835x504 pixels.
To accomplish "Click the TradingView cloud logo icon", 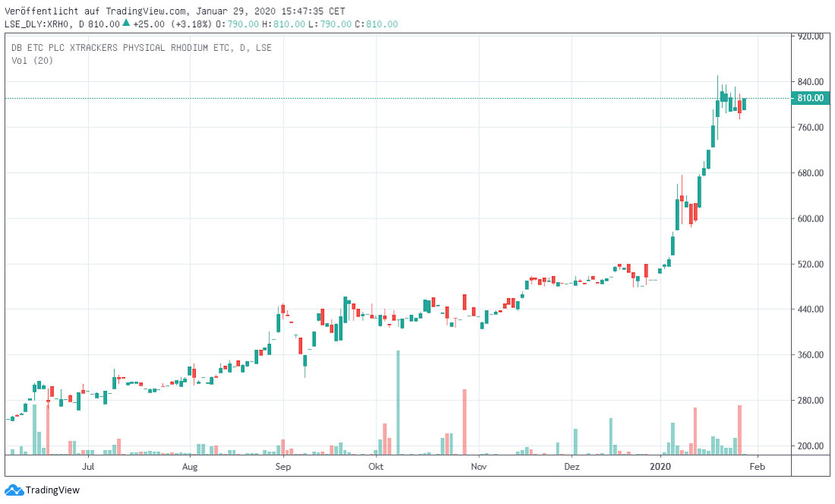I will click(14, 490).
